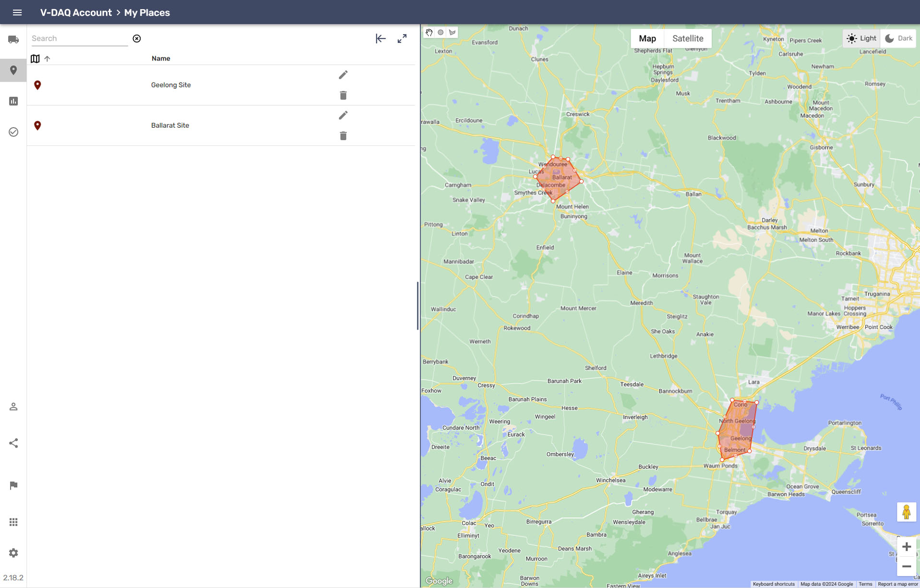Open the flag sidebar icon

tap(13, 485)
